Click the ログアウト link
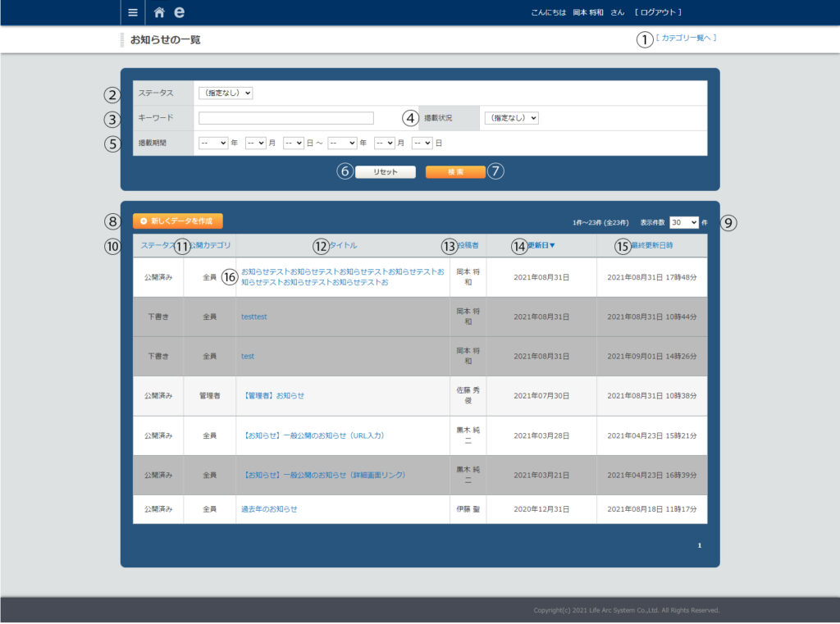This screenshot has height=624, width=840. click(660, 12)
